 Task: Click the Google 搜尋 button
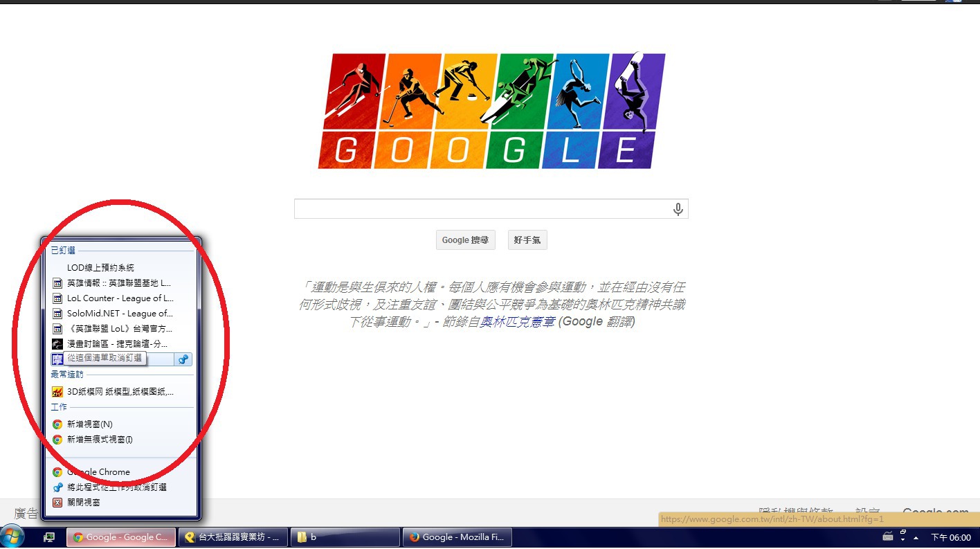[x=465, y=240]
